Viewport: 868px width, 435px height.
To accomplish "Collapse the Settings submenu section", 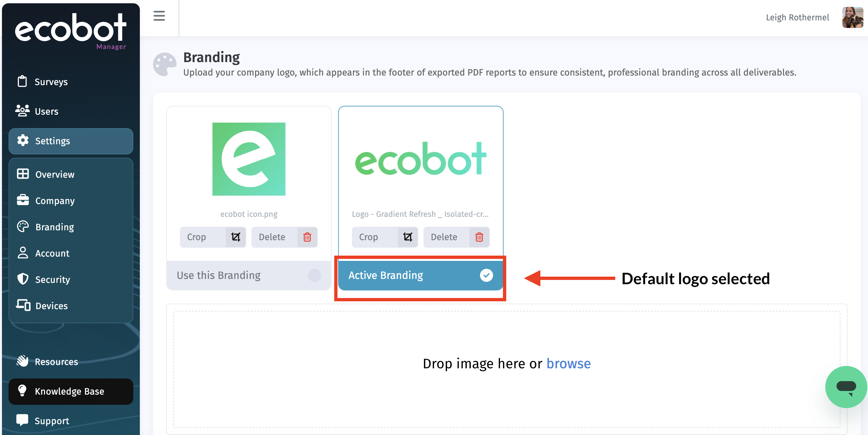I will [71, 141].
